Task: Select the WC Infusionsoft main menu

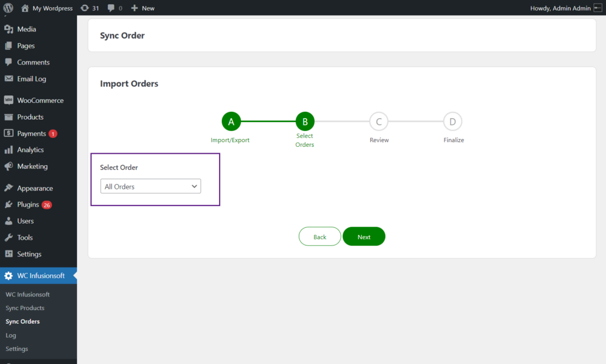Action: [x=38, y=275]
